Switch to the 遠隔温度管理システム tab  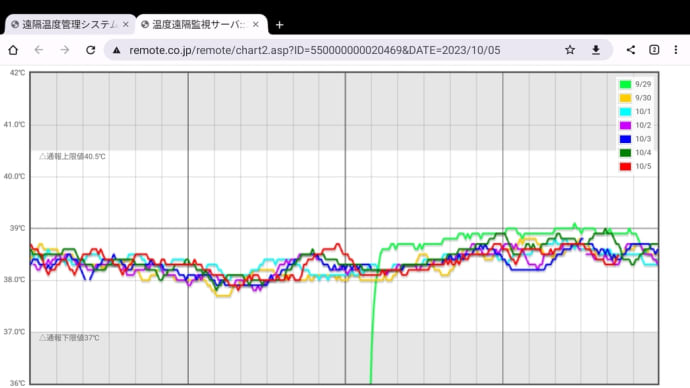point(69,25)
